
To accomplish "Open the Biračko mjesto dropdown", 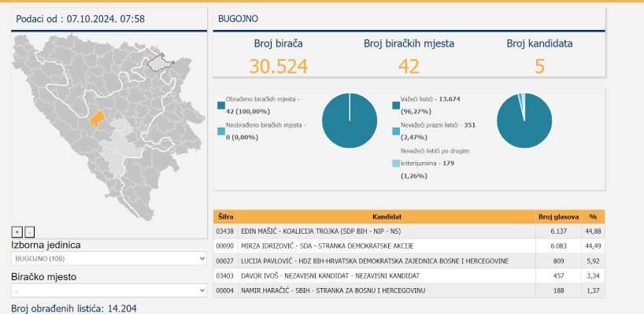I will [109, 290].
